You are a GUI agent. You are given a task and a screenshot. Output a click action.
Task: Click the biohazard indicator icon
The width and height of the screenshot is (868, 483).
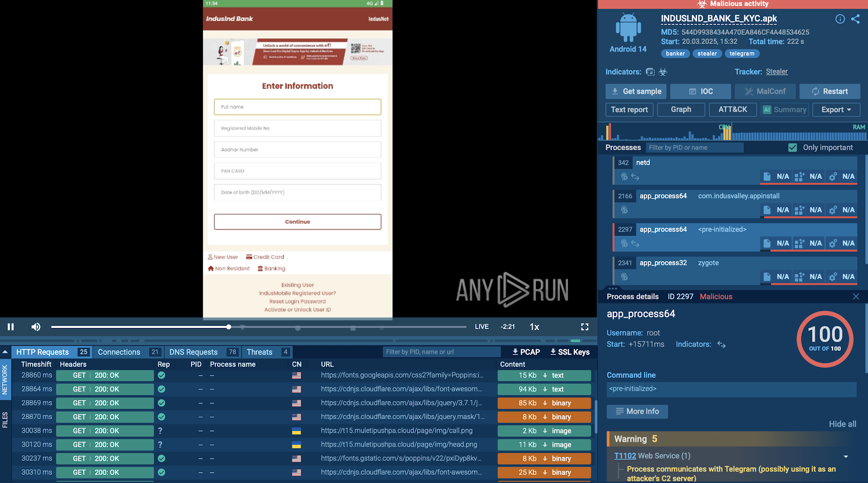tap(663, 72)
